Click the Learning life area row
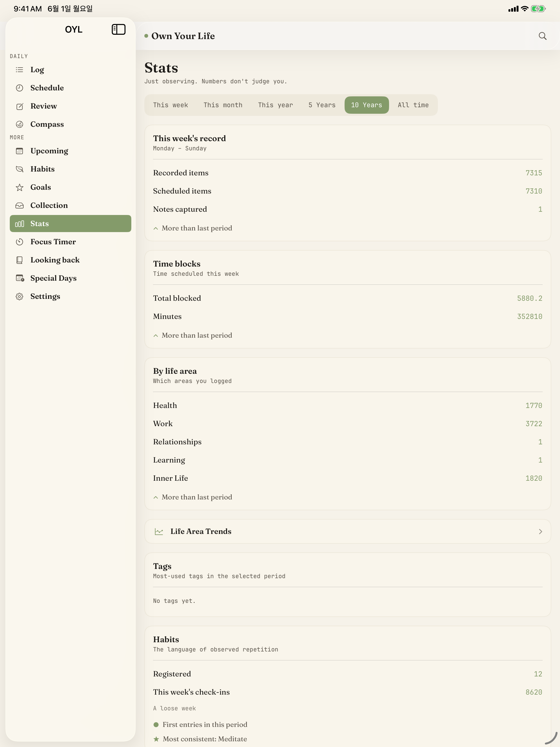 point(348,460)
